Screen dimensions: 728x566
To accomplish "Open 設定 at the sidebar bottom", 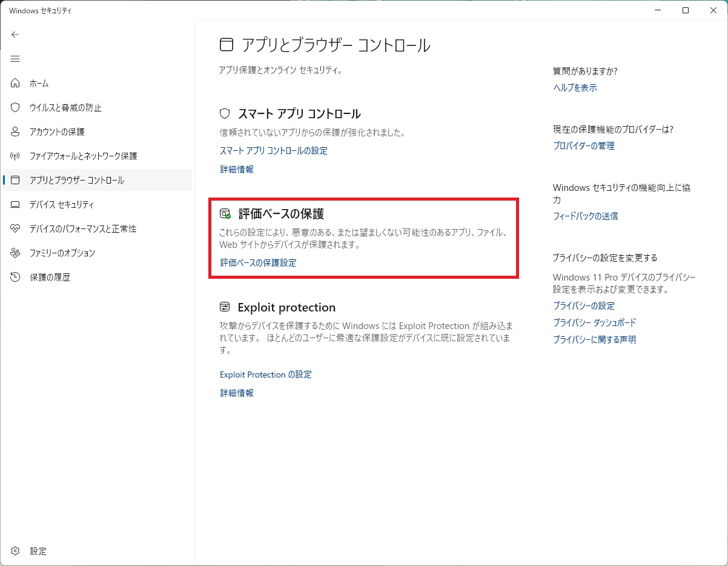I will [98, 551].
